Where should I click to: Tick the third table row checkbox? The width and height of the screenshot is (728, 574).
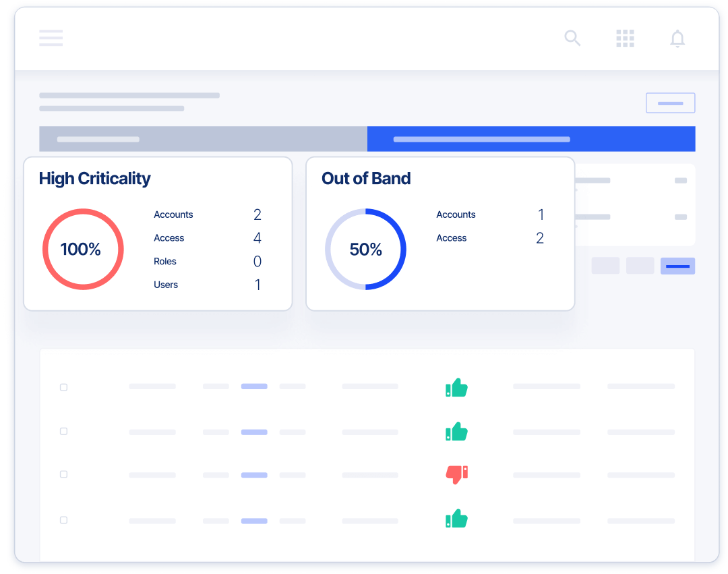pyautogui.click(x=64, y=474)
